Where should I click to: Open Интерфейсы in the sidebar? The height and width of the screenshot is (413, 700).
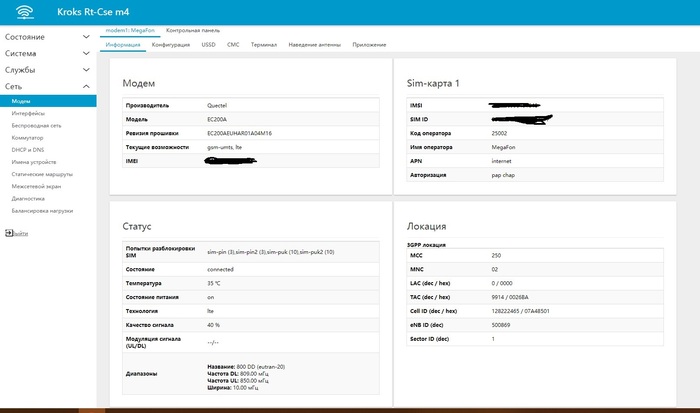[28, 113]
